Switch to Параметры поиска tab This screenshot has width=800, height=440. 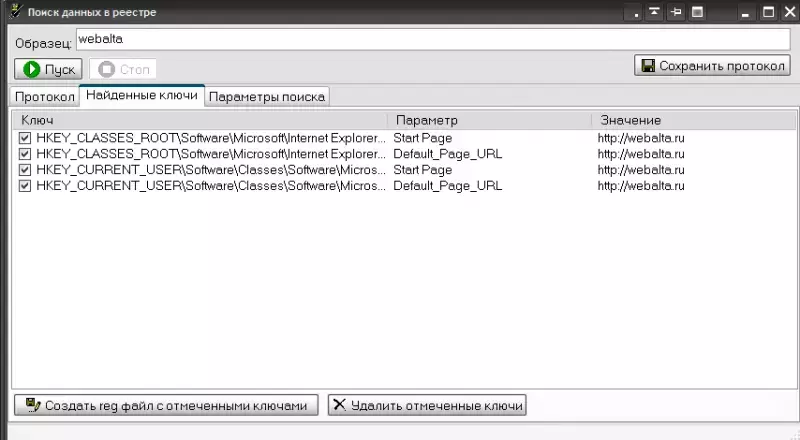[x=267, y=97]
